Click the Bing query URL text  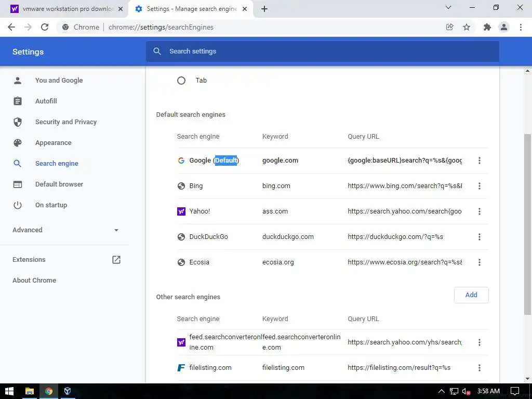[x=405, y=186]
